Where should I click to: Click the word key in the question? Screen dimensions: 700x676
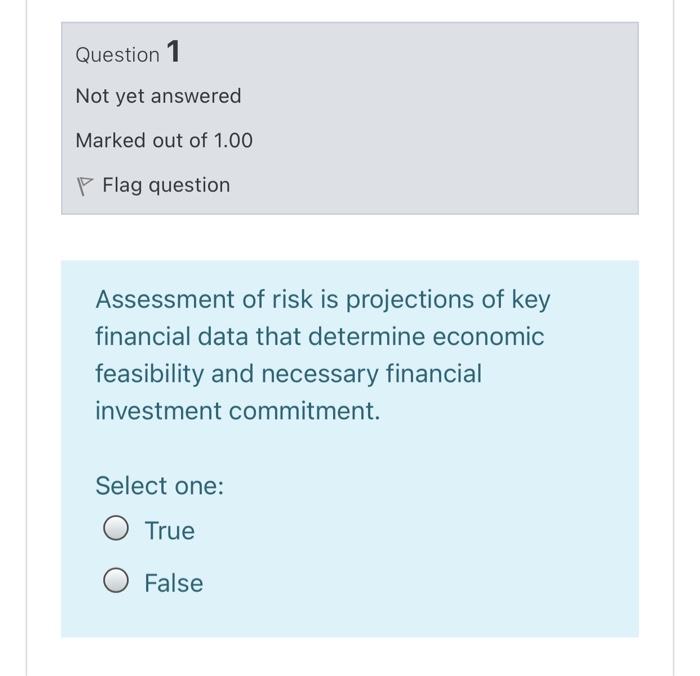pyautogui.click(x=531, y=300)
